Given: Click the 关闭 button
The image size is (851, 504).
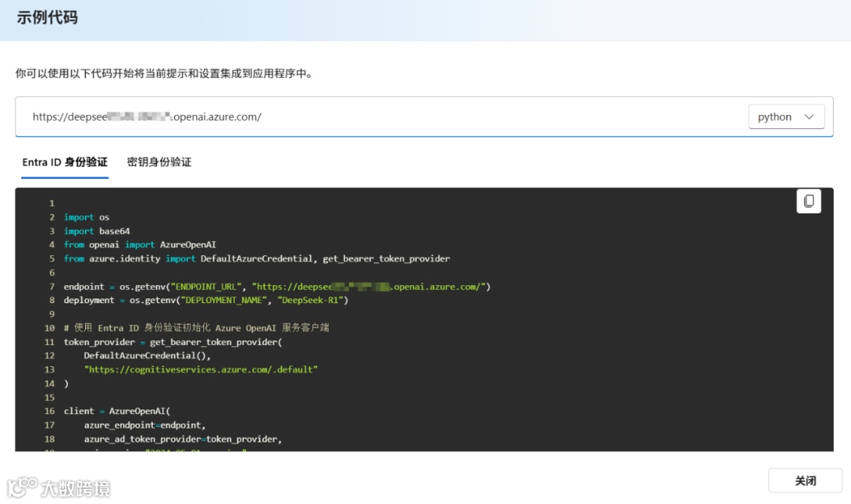Looking at the screenshot, I should pos(805,480).
